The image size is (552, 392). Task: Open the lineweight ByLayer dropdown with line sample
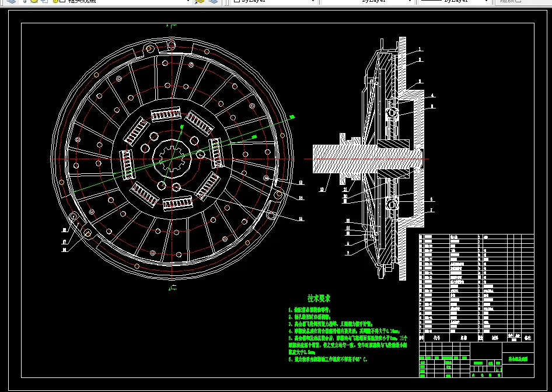pos(454,1)
